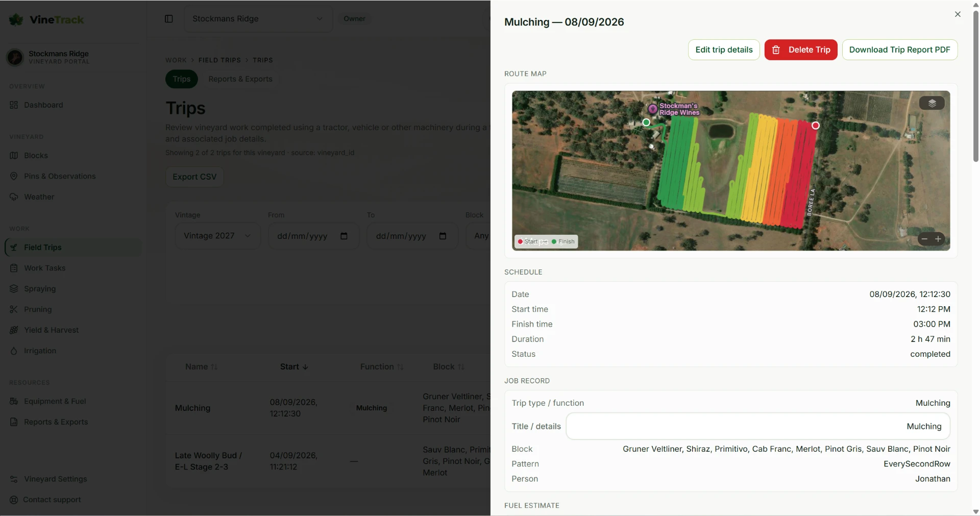Viewport: 980px width, 516px height.
Task: Open map layers selector
Action: [932, 103]
